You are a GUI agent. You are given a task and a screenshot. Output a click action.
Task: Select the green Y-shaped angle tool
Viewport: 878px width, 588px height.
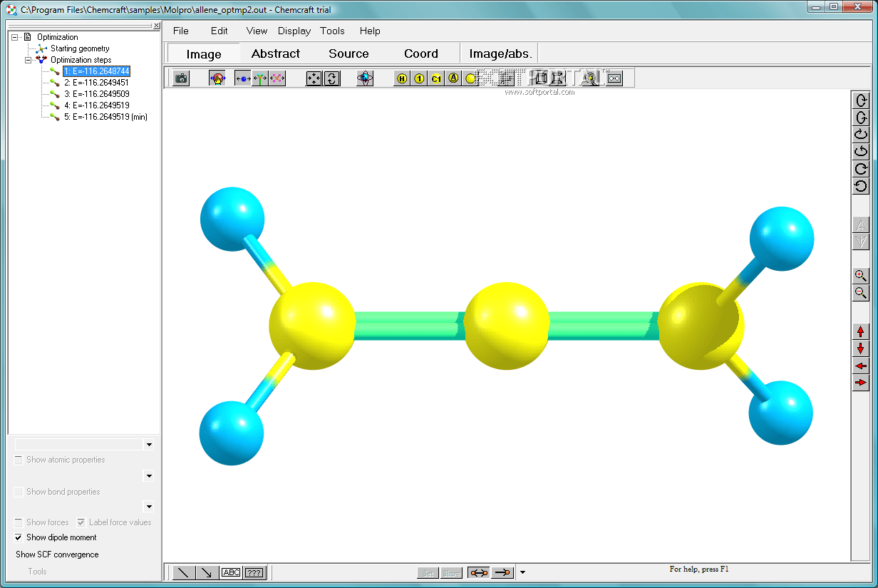260,78
